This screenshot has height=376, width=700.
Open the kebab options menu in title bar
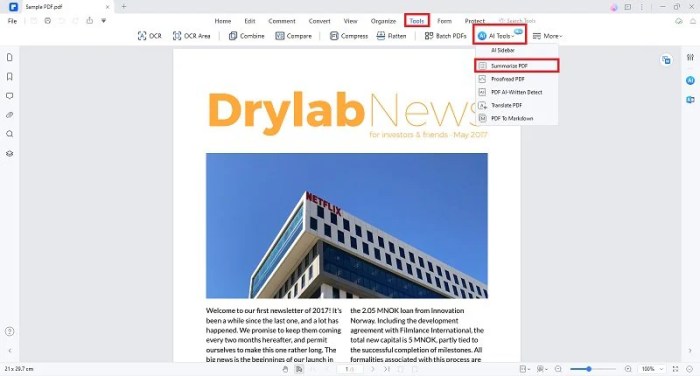pos(642,7)
